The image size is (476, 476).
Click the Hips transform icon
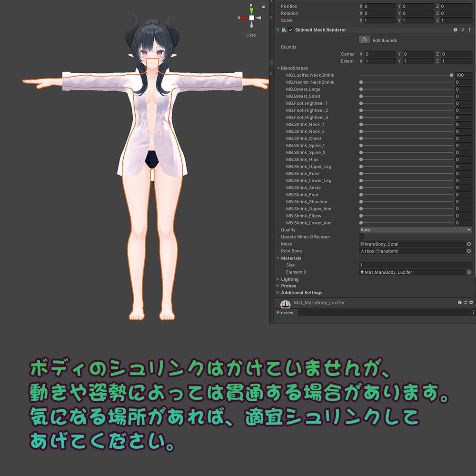coord(362,251)
